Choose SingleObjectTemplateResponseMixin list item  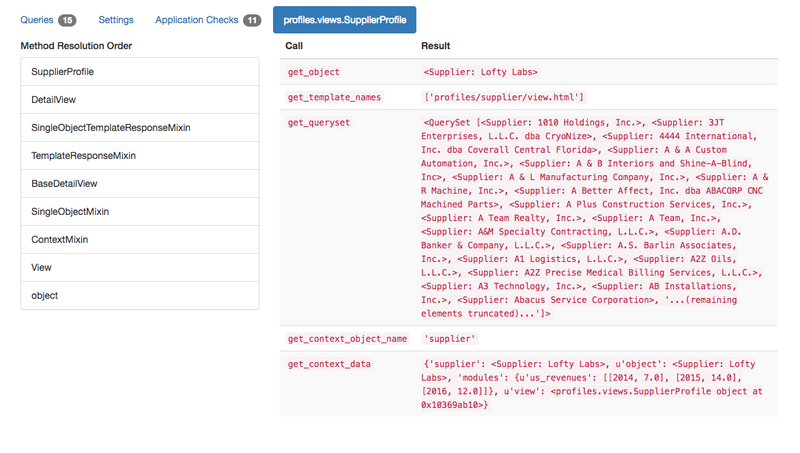(139, 128)
